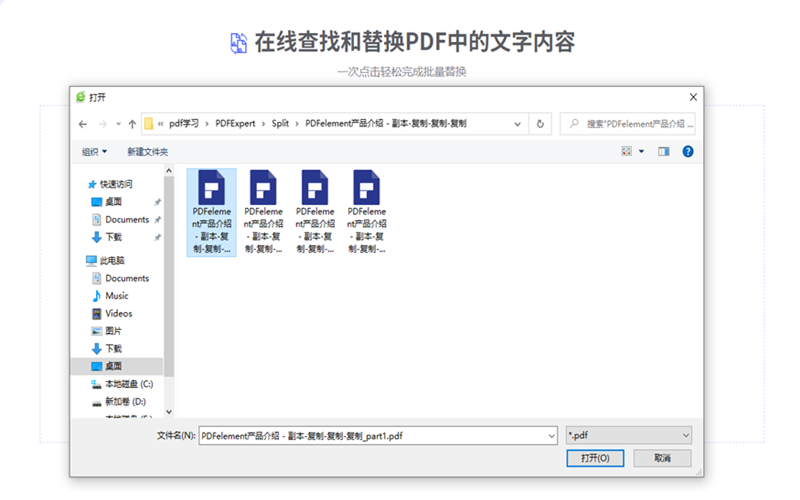Viewport: 800px width, 500px height.
Task: Select the Videos folder in sidebar
Action: pos(118,313)
